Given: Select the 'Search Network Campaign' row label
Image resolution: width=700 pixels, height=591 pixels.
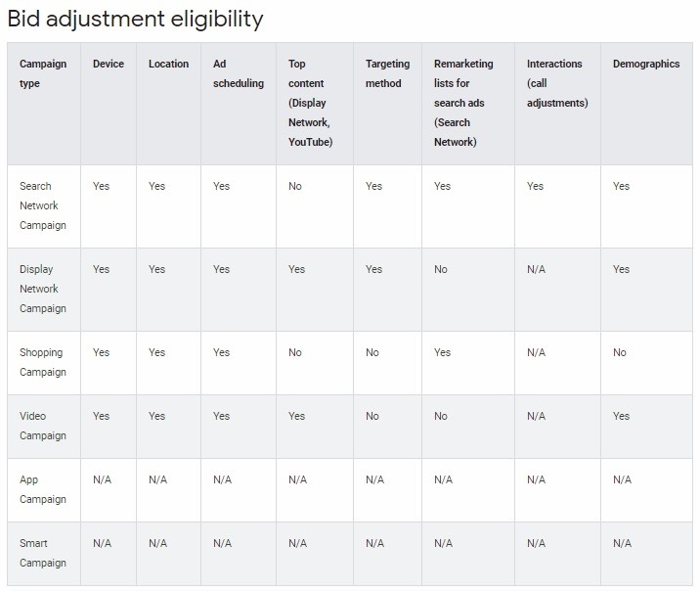Looking at the screenshot, I should tap(43, 205).
